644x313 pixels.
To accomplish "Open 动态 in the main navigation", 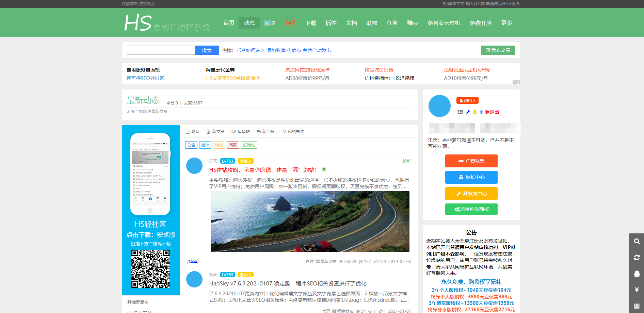I will [249, 23].
